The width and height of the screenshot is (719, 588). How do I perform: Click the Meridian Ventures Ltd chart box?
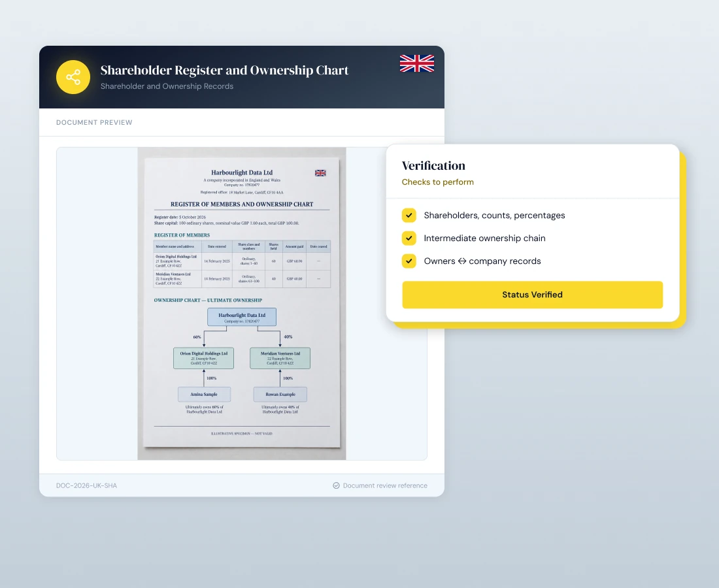280,358
